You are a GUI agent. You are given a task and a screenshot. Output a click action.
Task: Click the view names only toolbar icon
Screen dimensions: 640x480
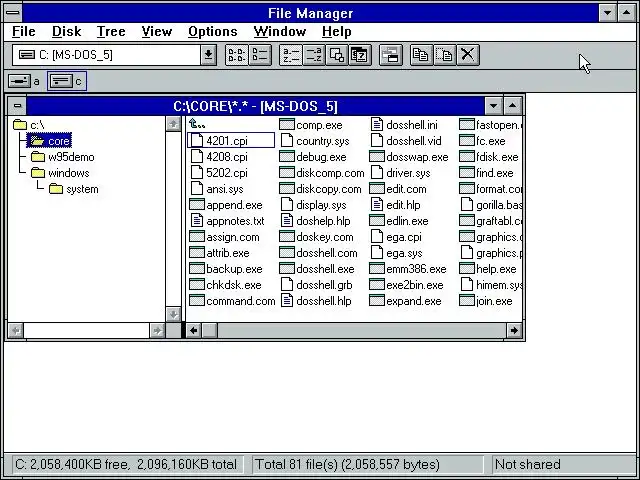(x=237, y=55)
